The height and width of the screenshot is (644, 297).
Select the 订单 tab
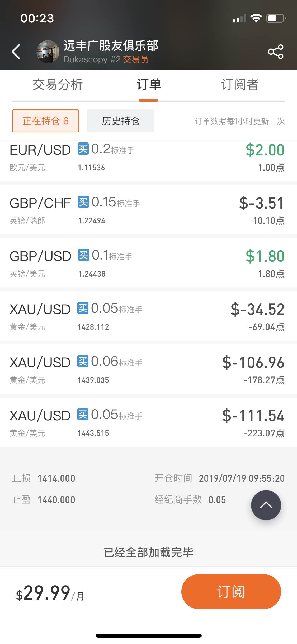click(x=149, y=85)
